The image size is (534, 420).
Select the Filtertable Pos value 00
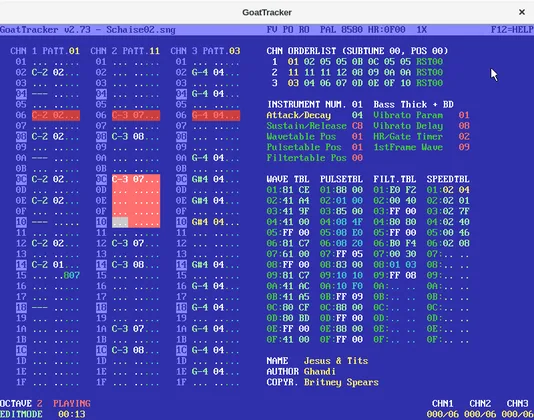[357, 158]
